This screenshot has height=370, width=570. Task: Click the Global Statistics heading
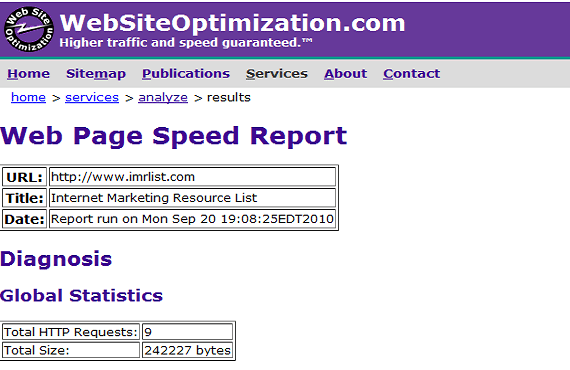(x=81, y=295)
